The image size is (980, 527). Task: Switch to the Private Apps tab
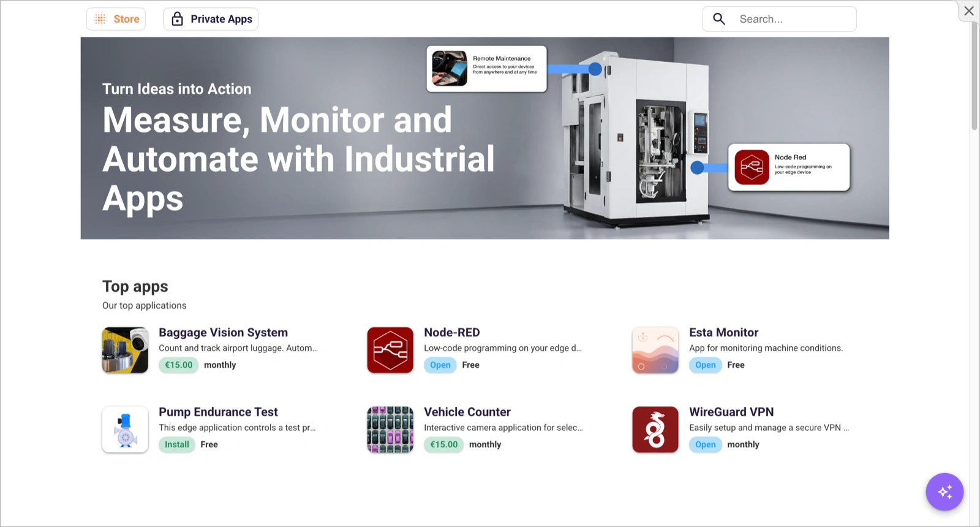coord(211,19)
